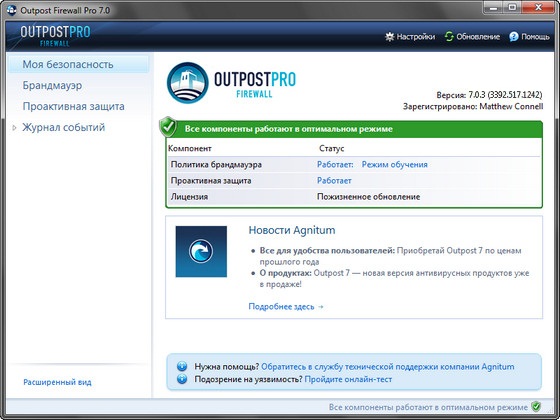Click Статус column header
The height and width of the screenshot is (420, 560).
[331, 149]
